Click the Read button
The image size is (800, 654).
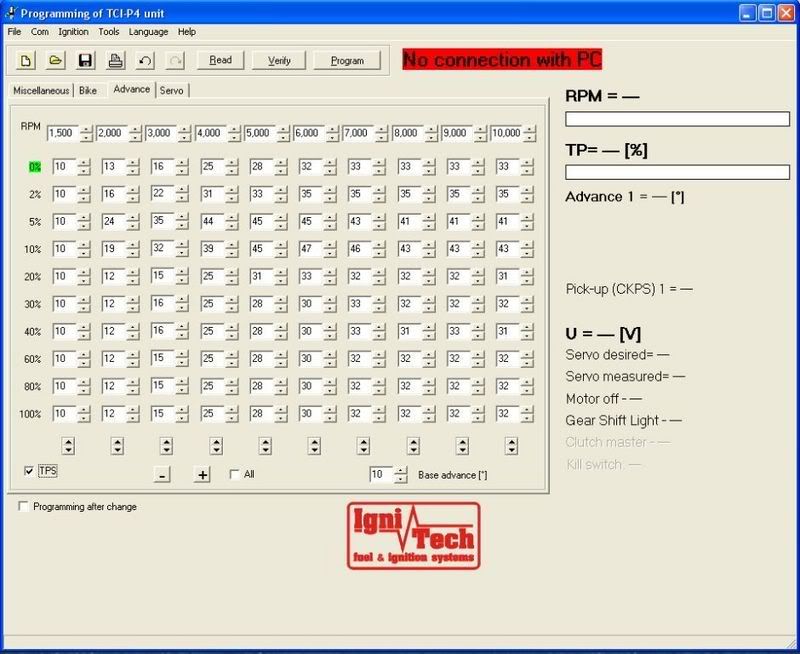point(220,60)
